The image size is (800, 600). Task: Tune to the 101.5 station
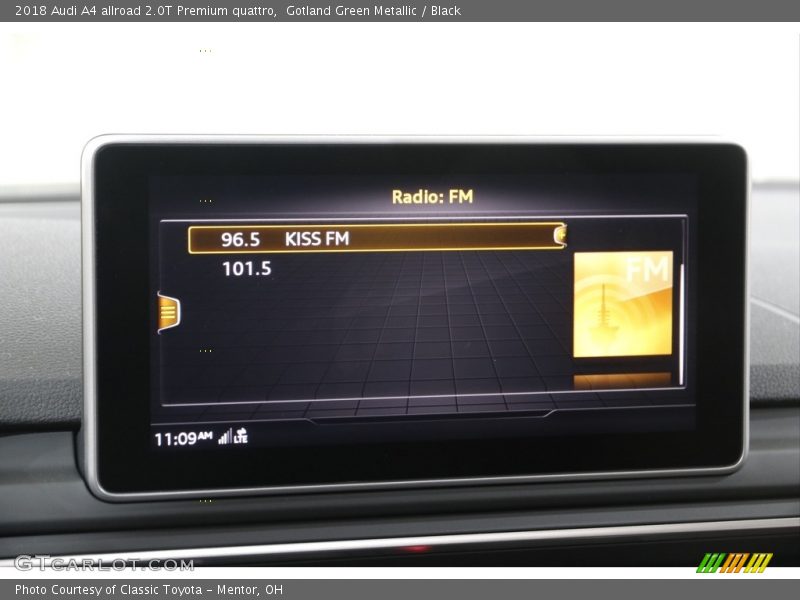pos(246,269)
